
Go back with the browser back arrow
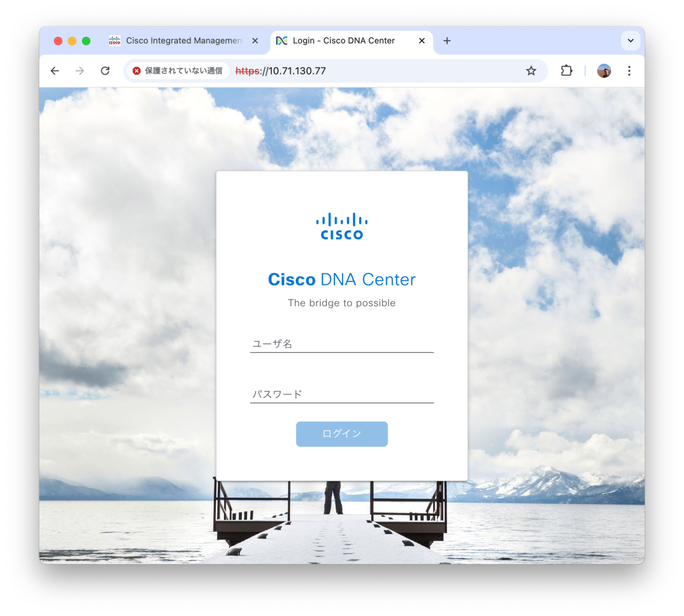pos(55,71)
